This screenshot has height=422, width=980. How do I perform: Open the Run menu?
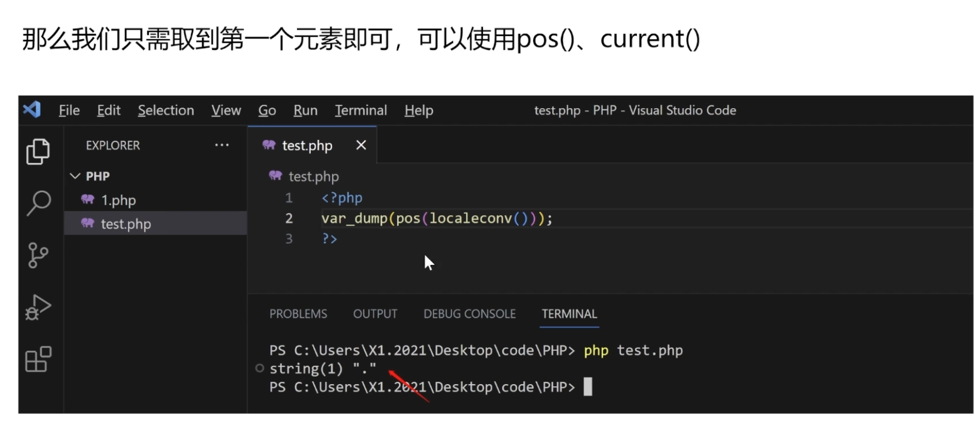(x=305, y=110)
